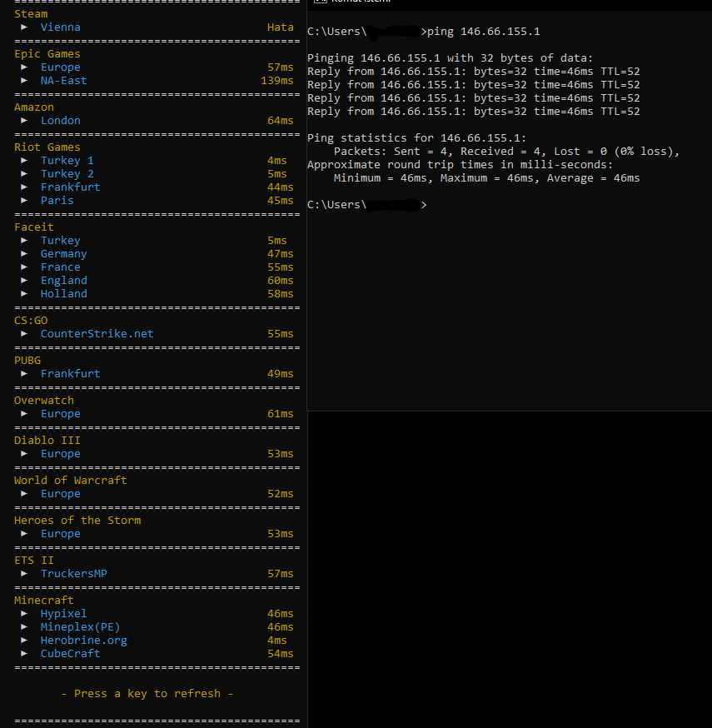Click the arrow marker before CubeCraft
The image size is (712, 728).
coord(24,654)
